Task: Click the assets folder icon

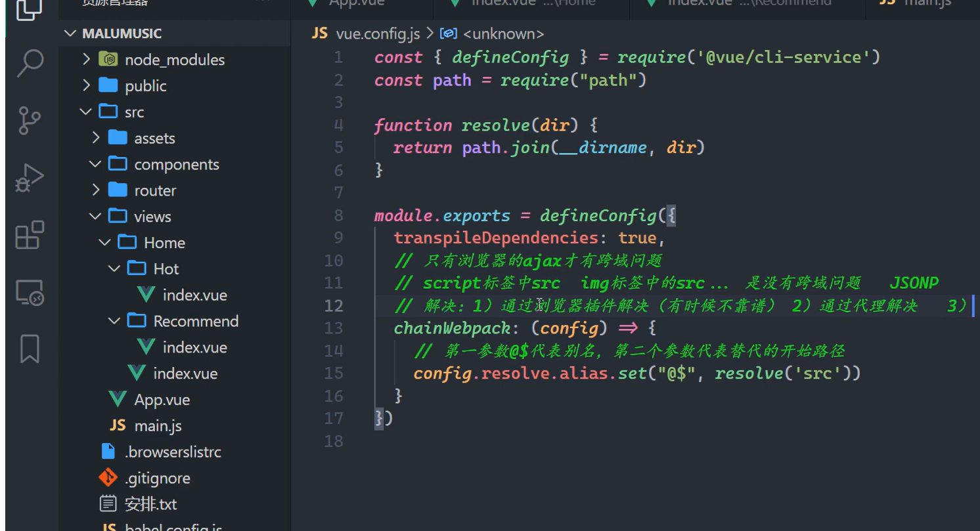Action: point(118,137)
